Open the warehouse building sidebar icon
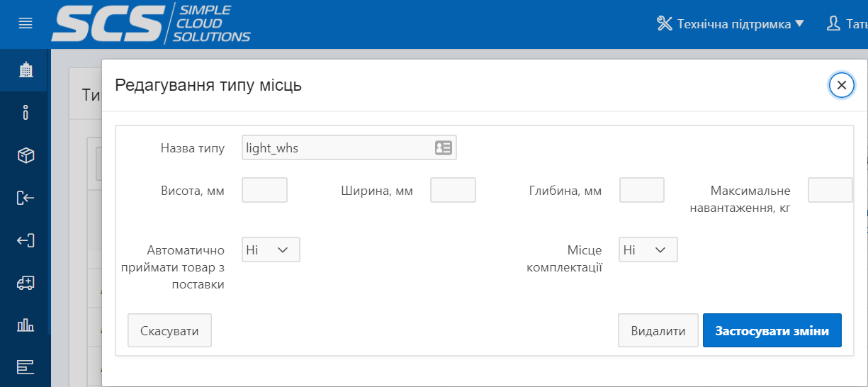This screenshot has height=387, width=868. (x=26, y=70)
